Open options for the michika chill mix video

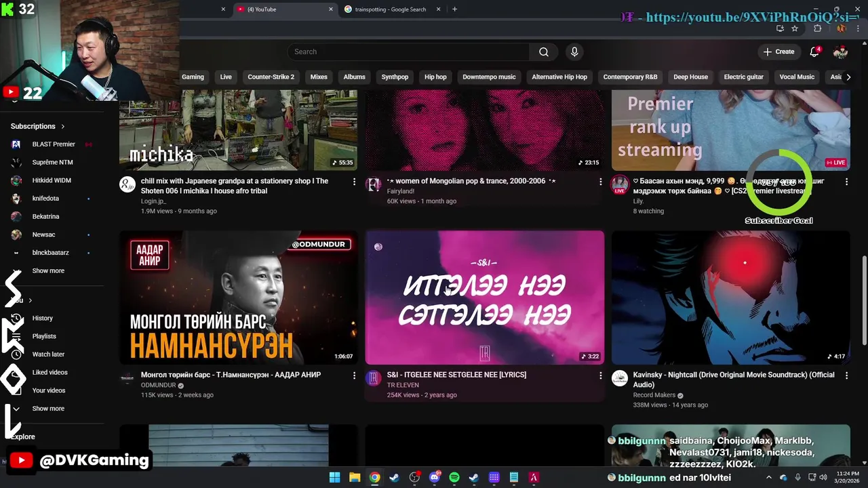pos(354,182)
